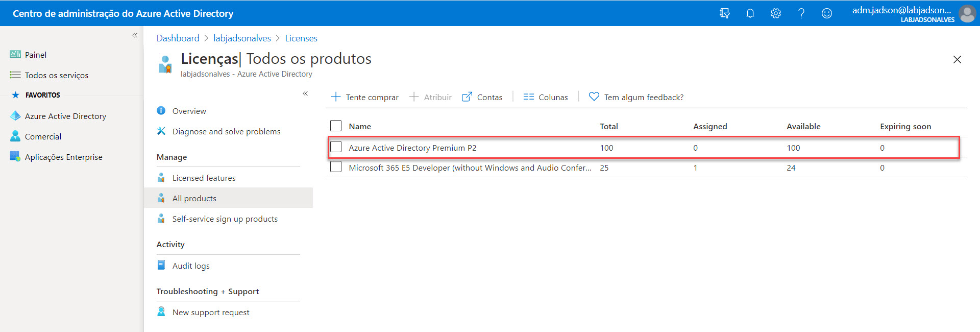Open the feedback smiley icon
980x332 pixels.
coord(826,13)
